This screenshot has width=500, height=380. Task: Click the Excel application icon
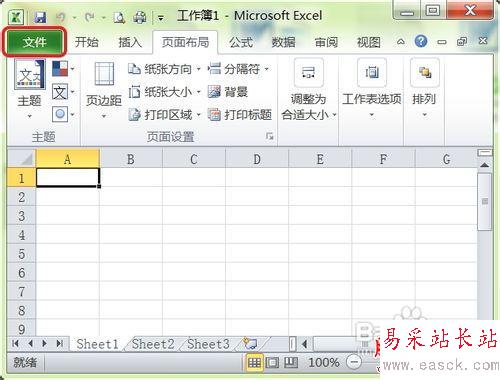(16, 17)
